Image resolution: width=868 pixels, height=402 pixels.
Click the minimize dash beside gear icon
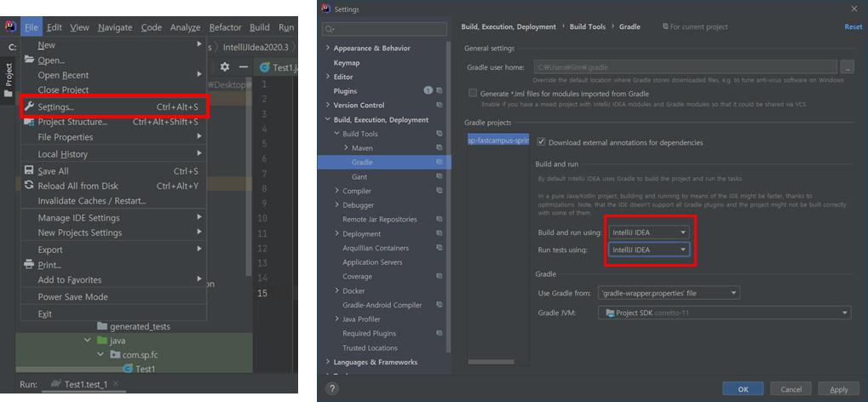pos(244,67)
